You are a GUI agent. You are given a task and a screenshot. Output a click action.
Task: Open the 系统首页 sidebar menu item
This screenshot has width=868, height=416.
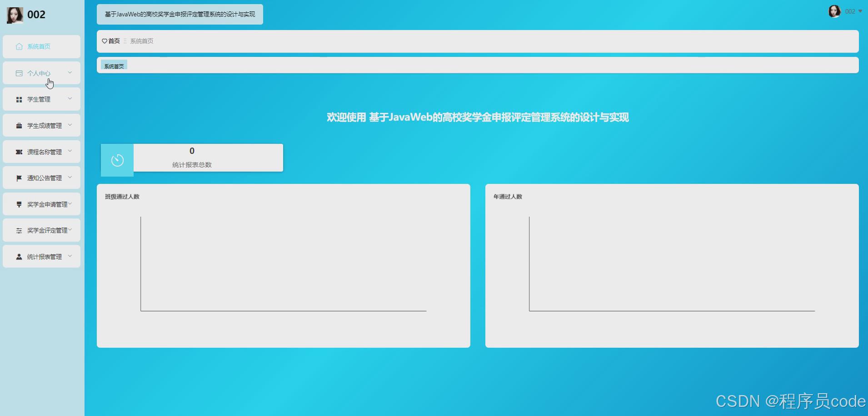coord(41,46)
